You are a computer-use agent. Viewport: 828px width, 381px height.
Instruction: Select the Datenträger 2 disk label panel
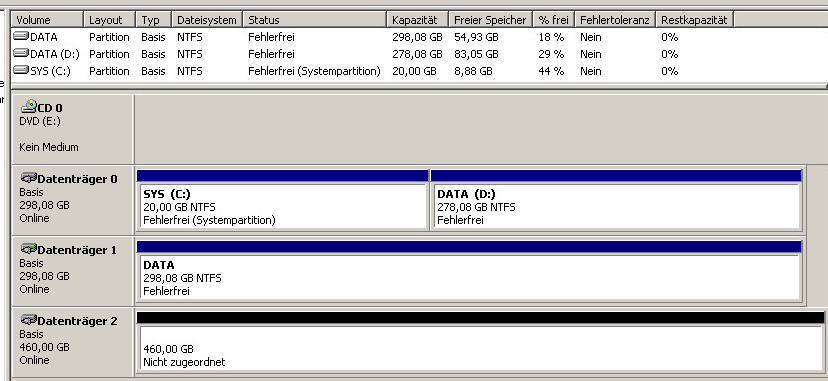(x=72, y=342)
